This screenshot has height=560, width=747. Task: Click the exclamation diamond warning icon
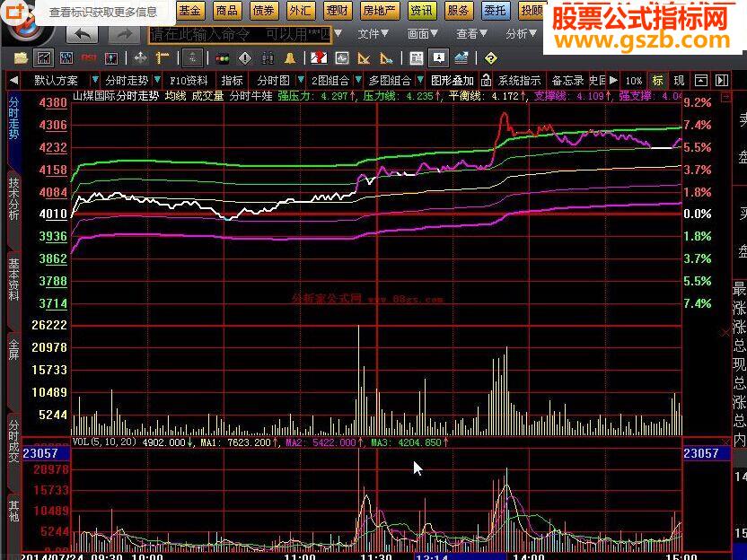(245, 58)
